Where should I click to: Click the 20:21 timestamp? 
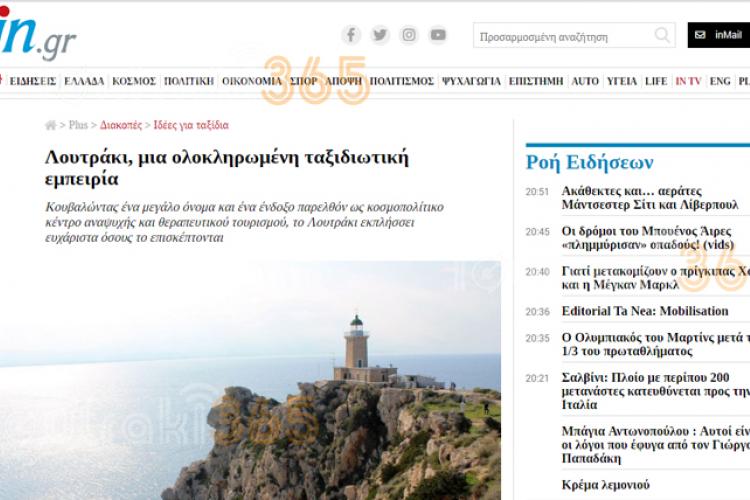click(537, 379)
